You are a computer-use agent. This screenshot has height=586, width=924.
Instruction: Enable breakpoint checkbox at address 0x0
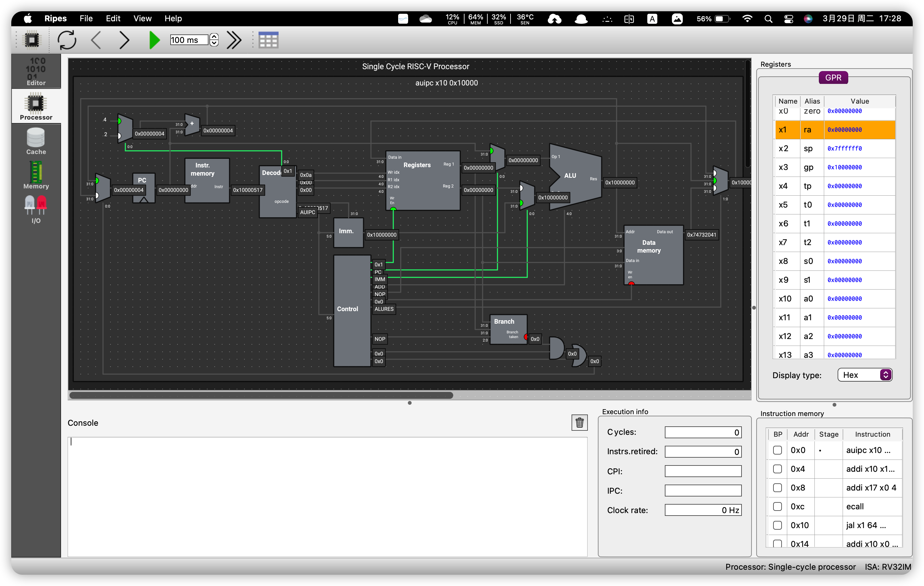778,450
